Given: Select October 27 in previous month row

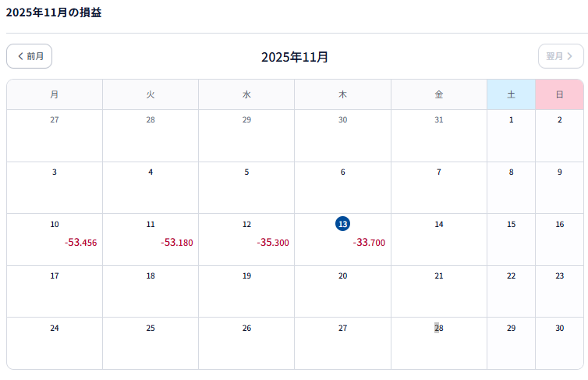Looking at the screenshot, I should pyautogui.click(x=54, y=134).
